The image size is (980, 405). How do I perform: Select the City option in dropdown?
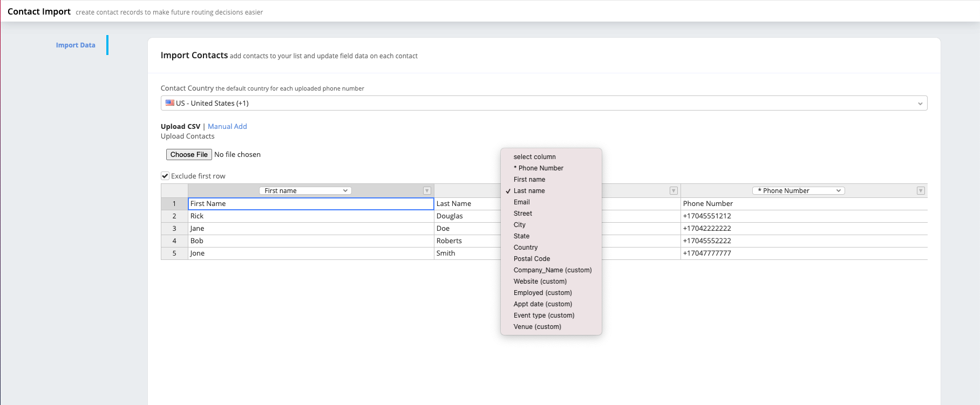point(520,225)
